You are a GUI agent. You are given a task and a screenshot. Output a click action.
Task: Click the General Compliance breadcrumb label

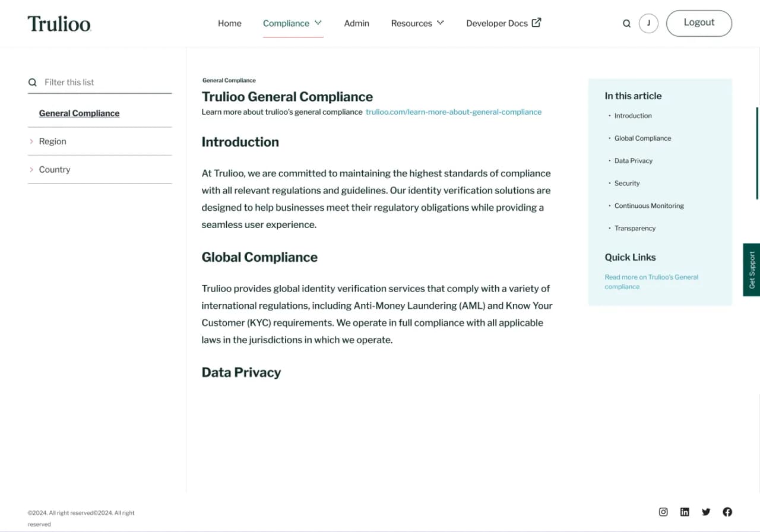coord(229,80)
